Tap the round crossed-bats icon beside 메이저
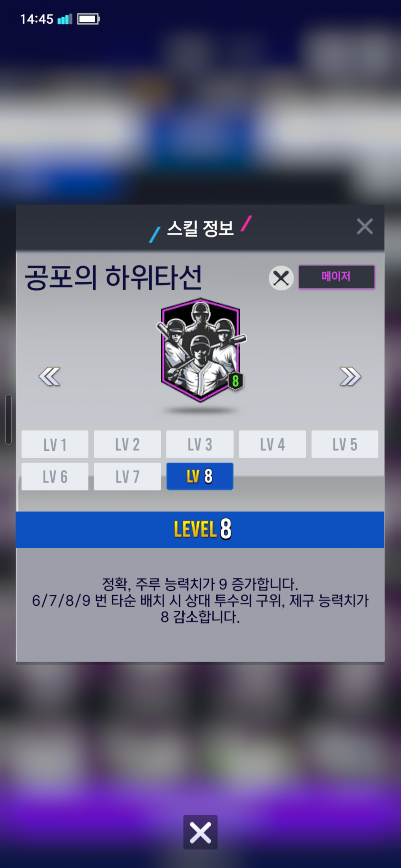Viewport: 401px width, 868px height. 281,278
